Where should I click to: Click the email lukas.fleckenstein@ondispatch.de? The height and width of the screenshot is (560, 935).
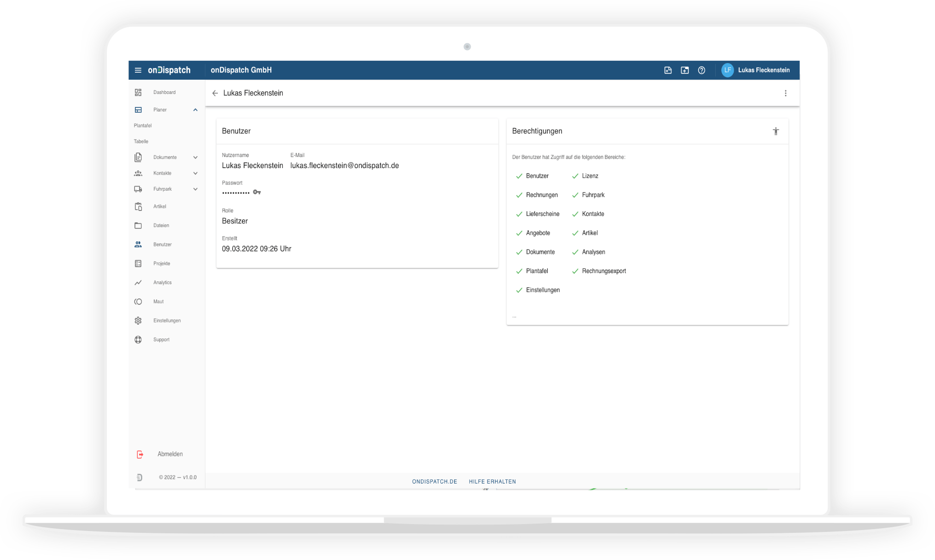click(345, 165)
